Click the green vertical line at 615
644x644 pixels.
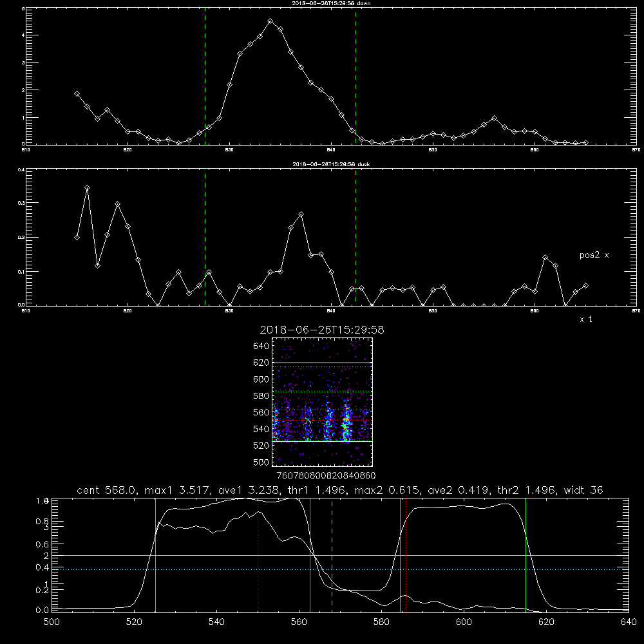(x=526, y=555)
